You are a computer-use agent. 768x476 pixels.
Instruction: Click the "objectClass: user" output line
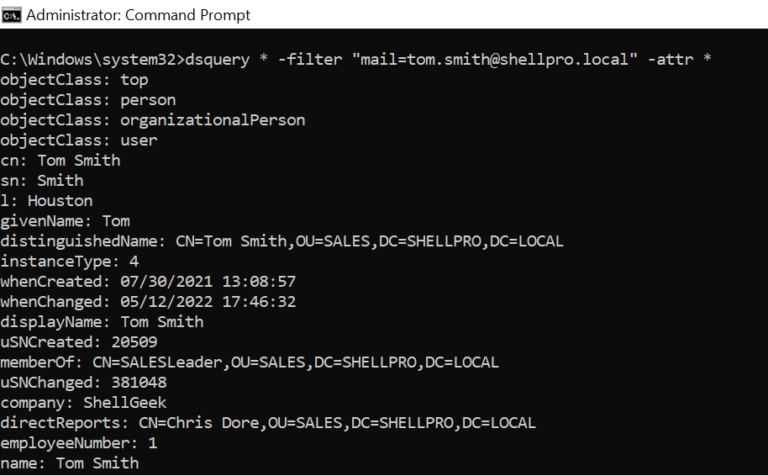pyautogui.click(x=78, y=140)
